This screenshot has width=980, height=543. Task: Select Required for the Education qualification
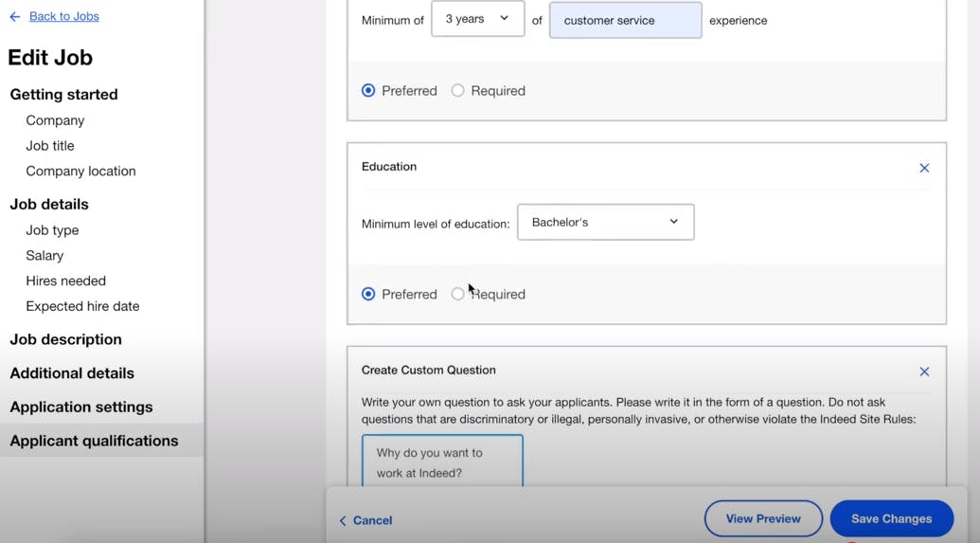tap(458, 295)
